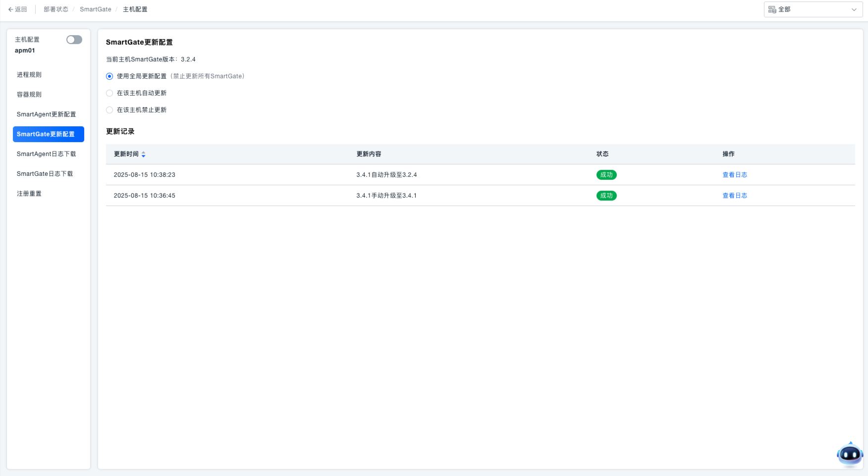Click SmartGate breadcrumb link

click(96, 9)
